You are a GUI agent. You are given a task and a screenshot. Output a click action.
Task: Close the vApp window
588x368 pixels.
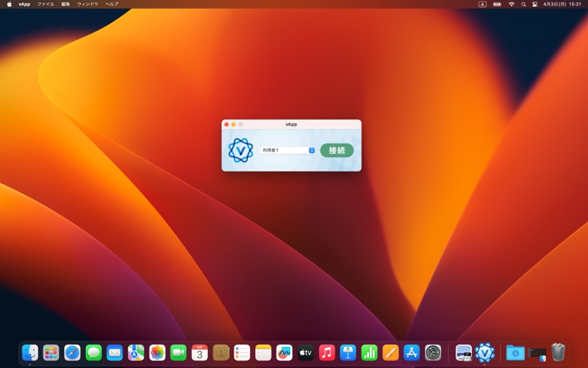point(226,124)
